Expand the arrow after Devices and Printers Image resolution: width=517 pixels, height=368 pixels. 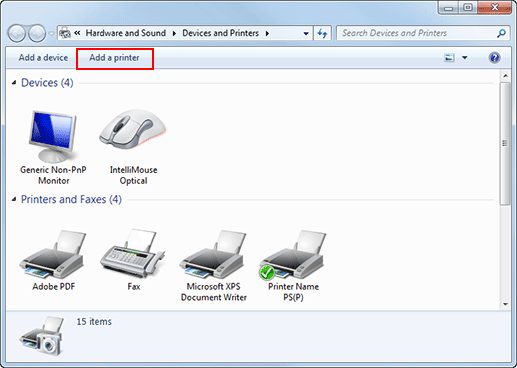pos(267,33)
